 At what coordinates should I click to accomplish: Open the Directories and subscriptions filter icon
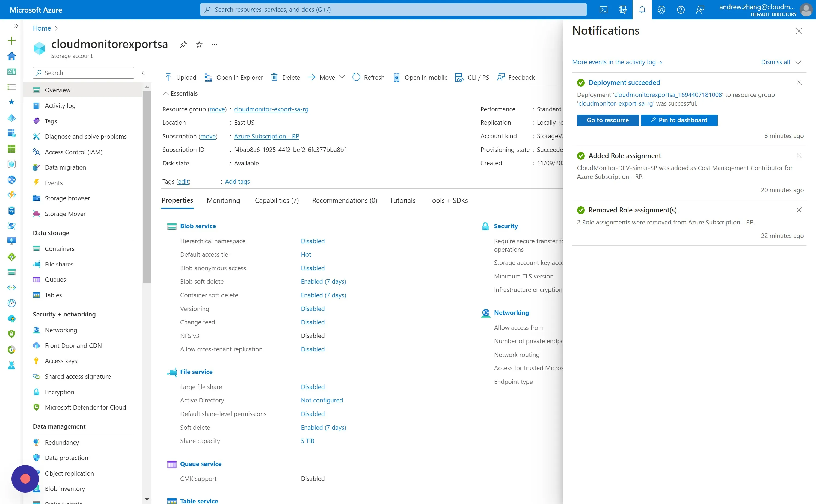coord(623,10)
